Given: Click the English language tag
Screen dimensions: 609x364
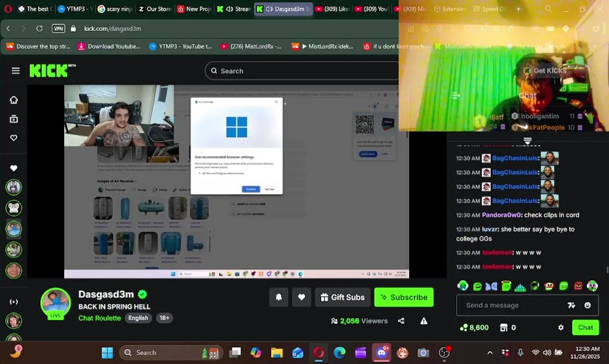Looking at the screenshot, I should [138, 318].
